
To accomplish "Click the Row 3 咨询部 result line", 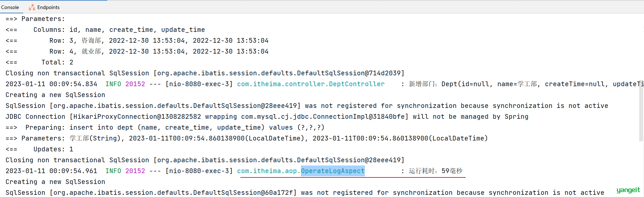I will [x=137, y=41].
